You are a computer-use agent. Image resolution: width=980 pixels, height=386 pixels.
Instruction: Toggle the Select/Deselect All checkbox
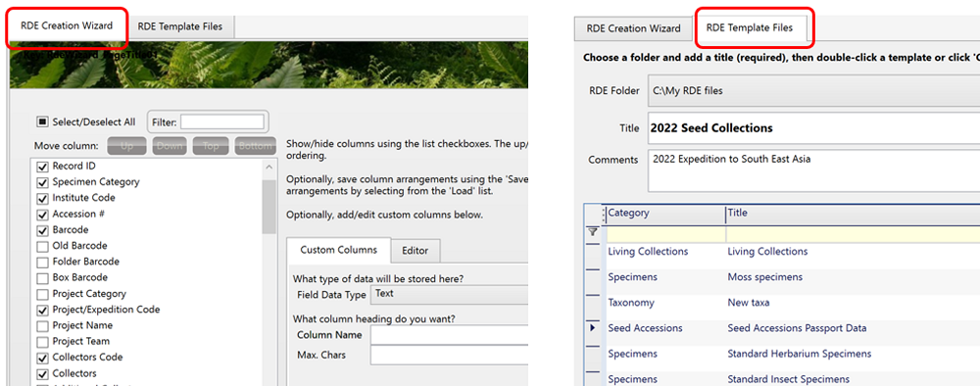(x=42, y=121)
